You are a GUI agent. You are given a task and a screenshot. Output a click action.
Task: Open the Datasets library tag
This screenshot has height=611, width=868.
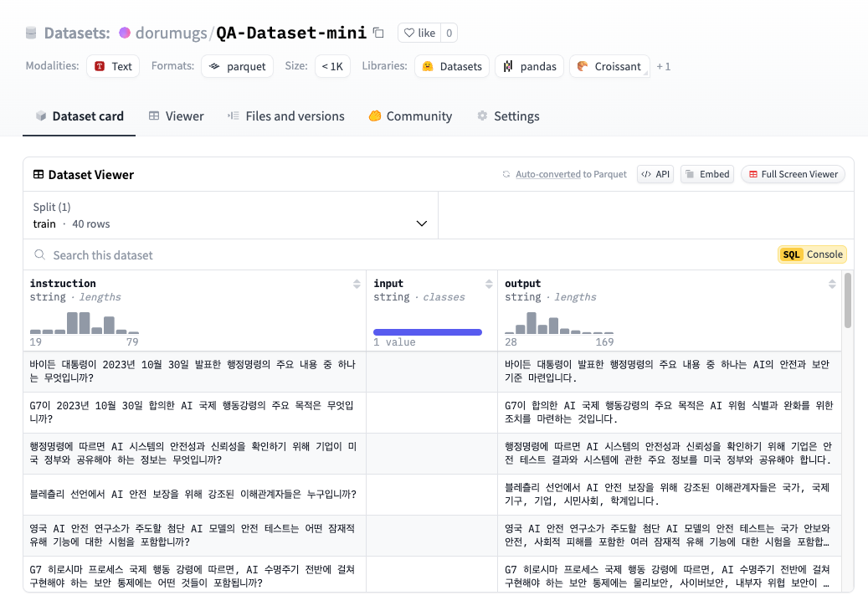point(452,66)
